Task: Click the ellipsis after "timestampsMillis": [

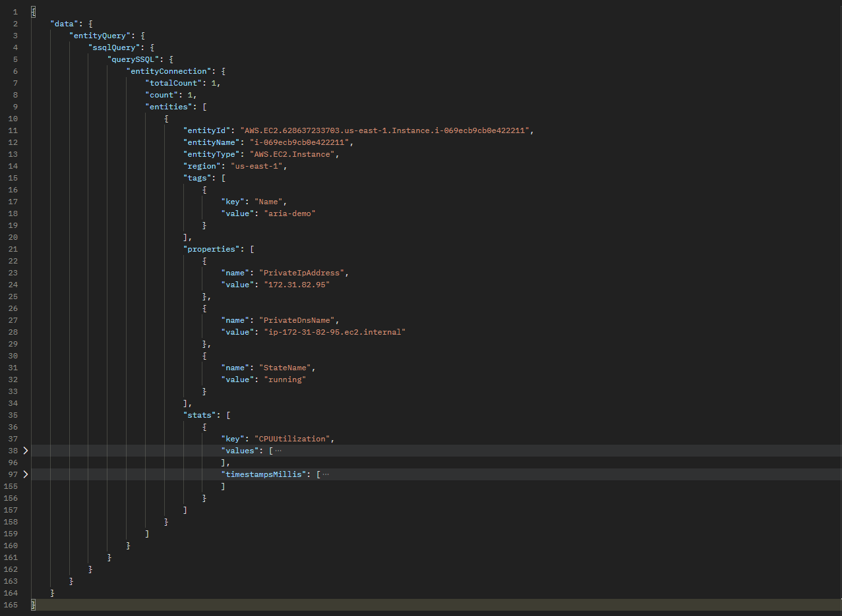Action: [x=325, y=474]
